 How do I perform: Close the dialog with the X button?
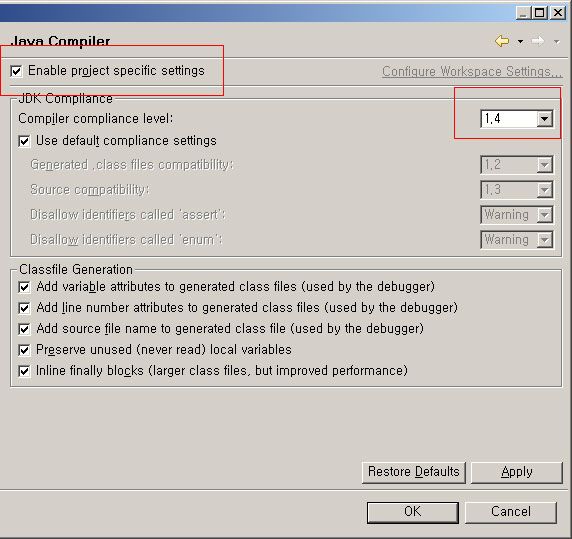558,13
